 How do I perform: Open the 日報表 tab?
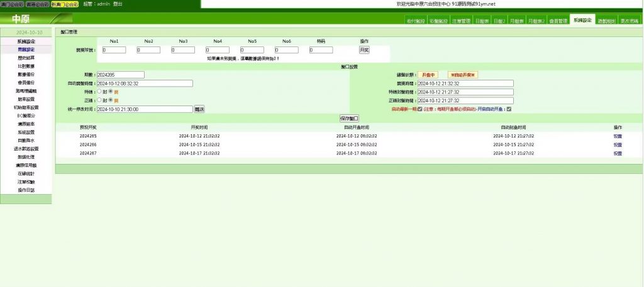tap(482, 21)
